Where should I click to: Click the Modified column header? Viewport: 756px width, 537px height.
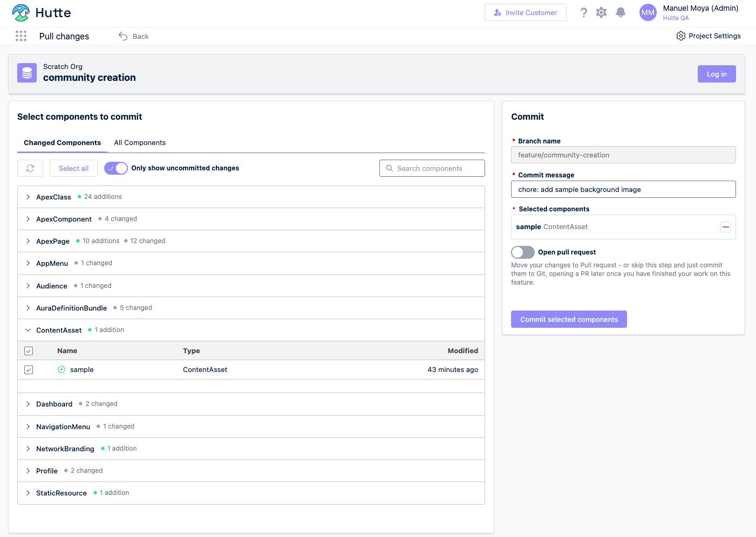462,351
